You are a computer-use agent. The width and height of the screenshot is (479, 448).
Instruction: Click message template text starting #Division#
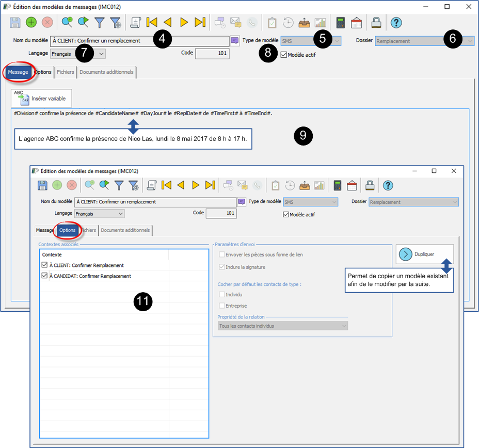pos(143,114)
